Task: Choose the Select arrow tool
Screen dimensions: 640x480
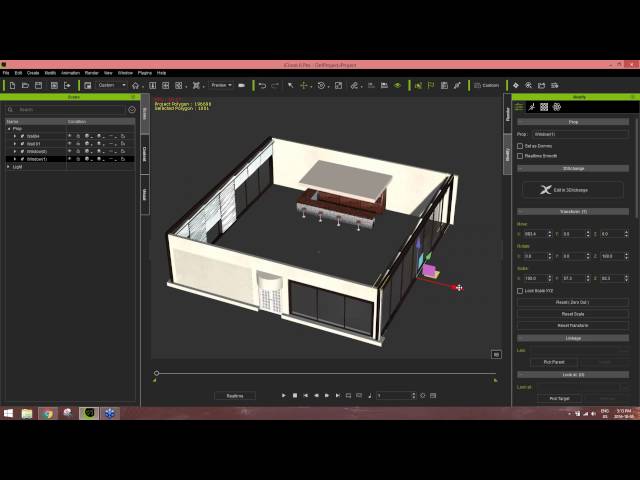Action: click(x=291, y=85)
